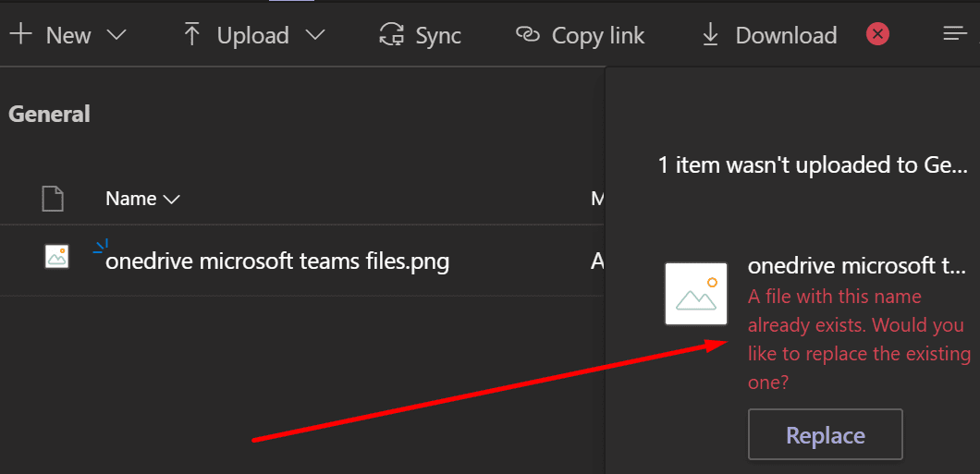This screenshot has width=980, height=474.
Task: Open the Upload dropdown chevron
Action: (x=315, y=35)
